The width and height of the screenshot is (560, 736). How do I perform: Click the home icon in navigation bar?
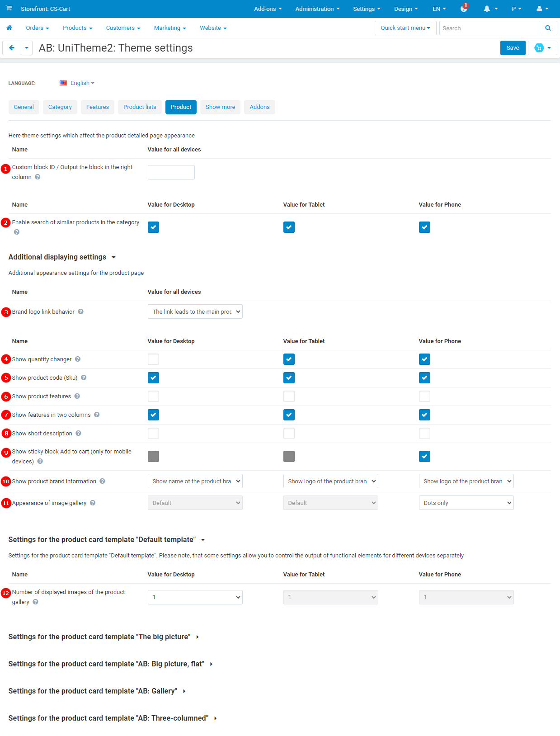click(x=9, y=28)
